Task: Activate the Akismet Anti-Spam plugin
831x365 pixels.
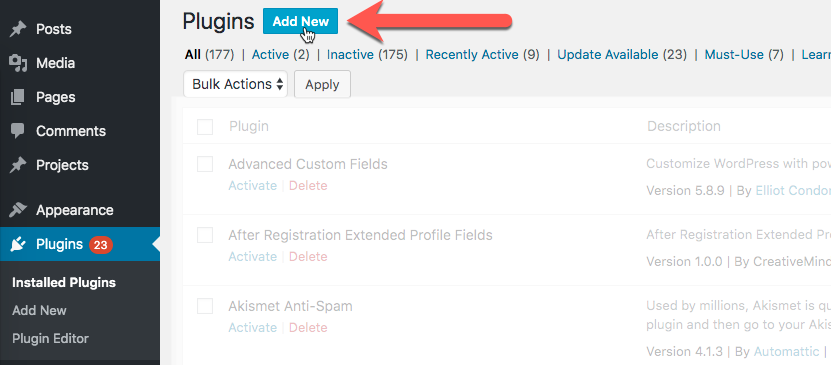Action: (x=253, y=327)
